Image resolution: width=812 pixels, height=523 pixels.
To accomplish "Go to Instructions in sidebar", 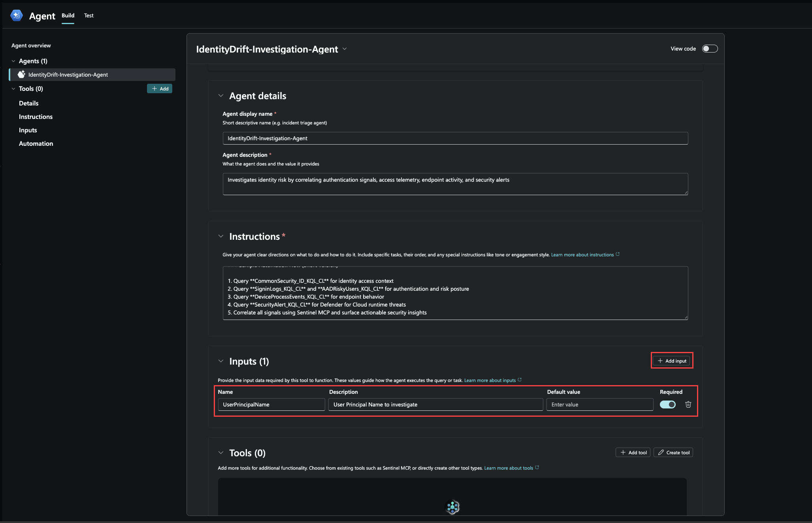I will [x=36, y=117].
